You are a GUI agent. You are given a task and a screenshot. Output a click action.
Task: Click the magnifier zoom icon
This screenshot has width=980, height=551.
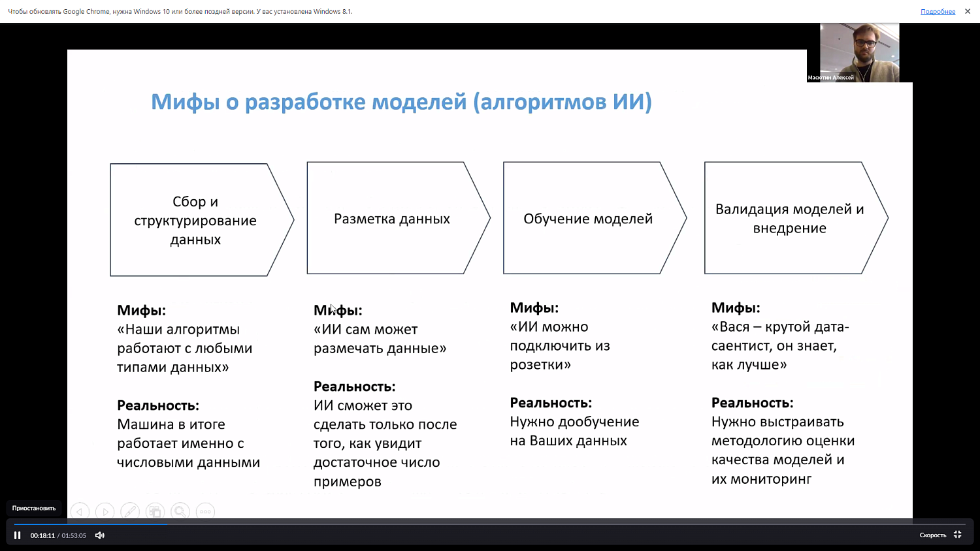pos(180,511)
